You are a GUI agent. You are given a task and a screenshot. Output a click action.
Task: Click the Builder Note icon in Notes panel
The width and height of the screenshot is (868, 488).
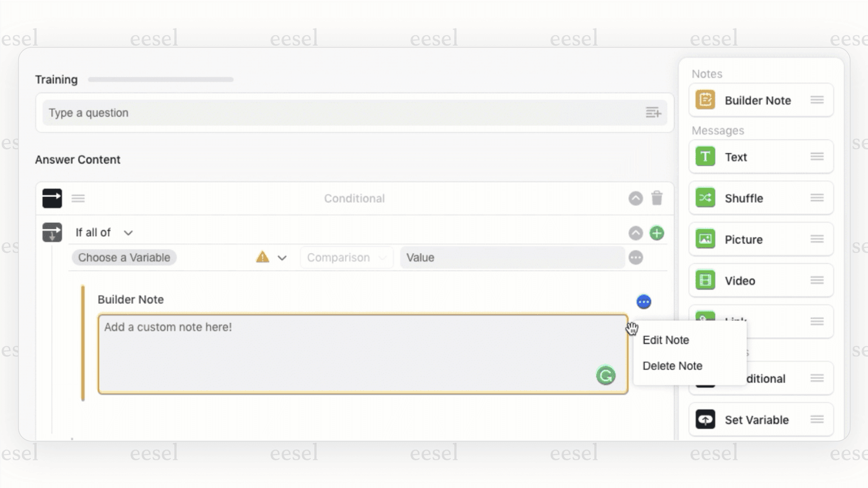click(x=705, y=100)
